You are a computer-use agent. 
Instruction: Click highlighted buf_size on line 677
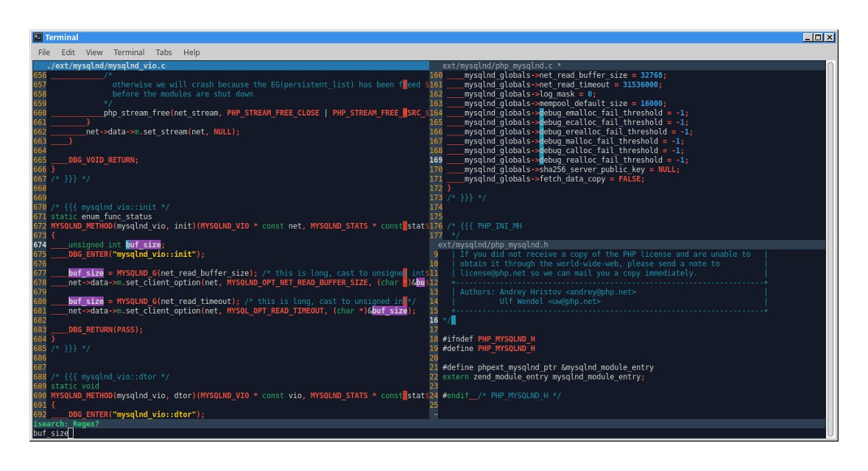[86, 273]
